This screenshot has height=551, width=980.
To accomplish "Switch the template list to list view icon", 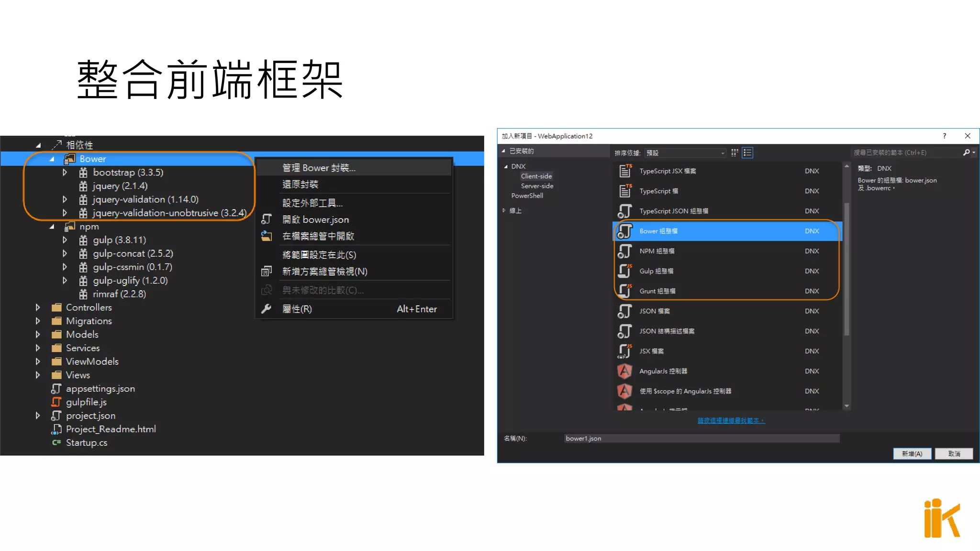I will point(747,153).
